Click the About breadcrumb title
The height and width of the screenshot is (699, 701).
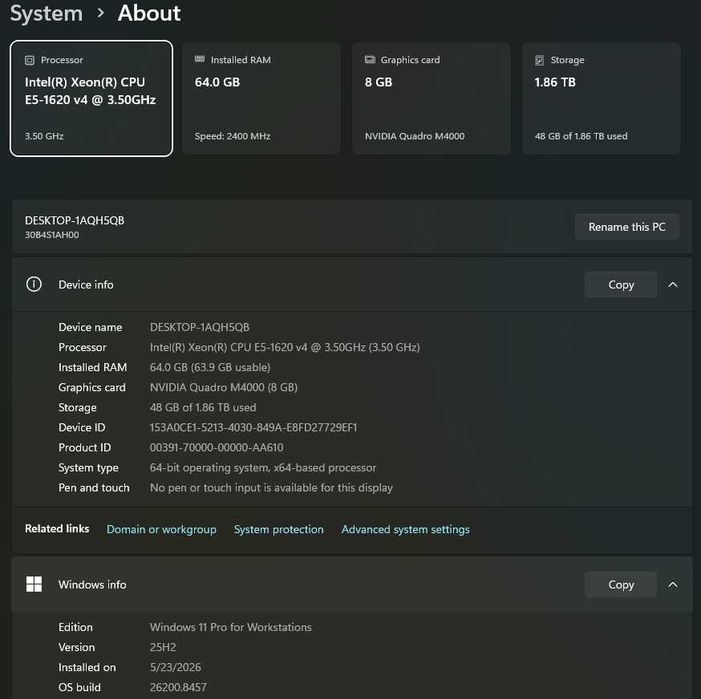tap(149, 13)
